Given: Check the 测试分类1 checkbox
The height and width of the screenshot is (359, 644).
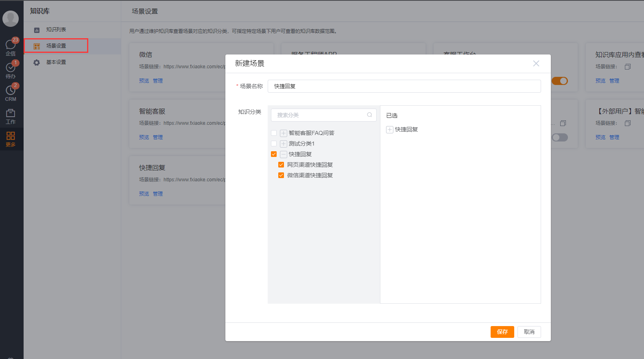Looking at the screenshot, I should [x=274, y=144].
